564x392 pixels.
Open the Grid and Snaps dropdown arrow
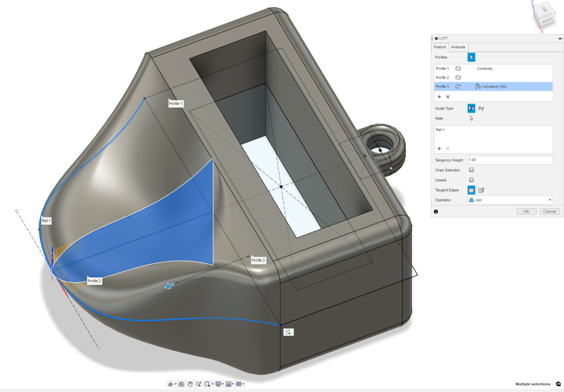point(233,384)
